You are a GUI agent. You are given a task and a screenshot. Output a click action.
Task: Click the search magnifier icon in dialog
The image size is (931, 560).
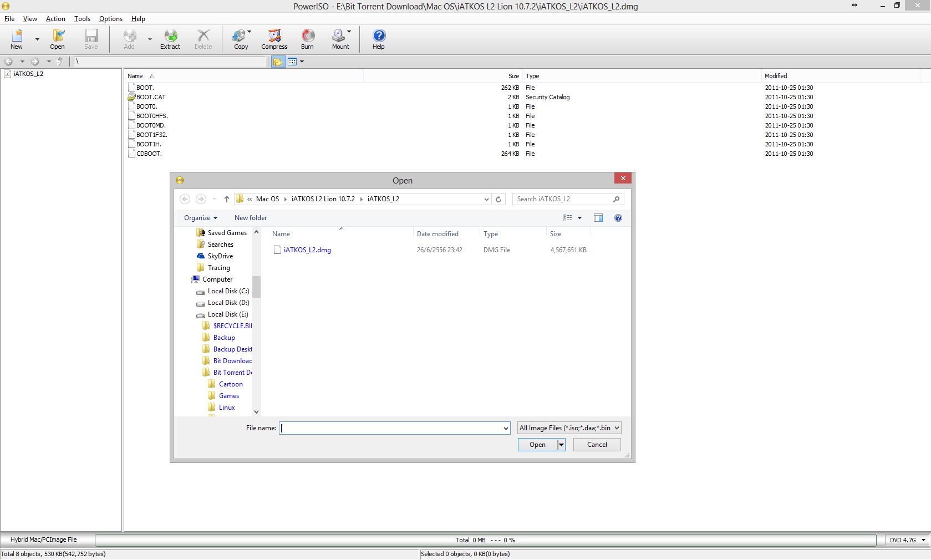616,199
